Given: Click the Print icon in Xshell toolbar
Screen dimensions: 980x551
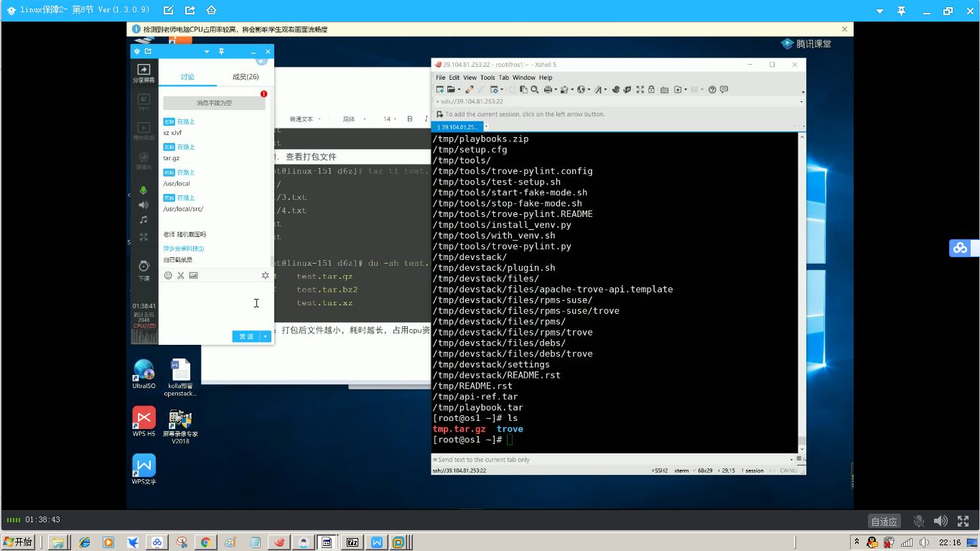Looking at the screenshot, I should 548,90.
